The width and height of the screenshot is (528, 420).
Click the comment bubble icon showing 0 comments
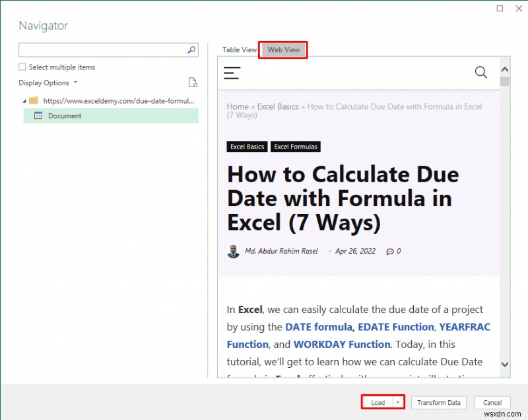pyautogui.click(x=389, y=251)
